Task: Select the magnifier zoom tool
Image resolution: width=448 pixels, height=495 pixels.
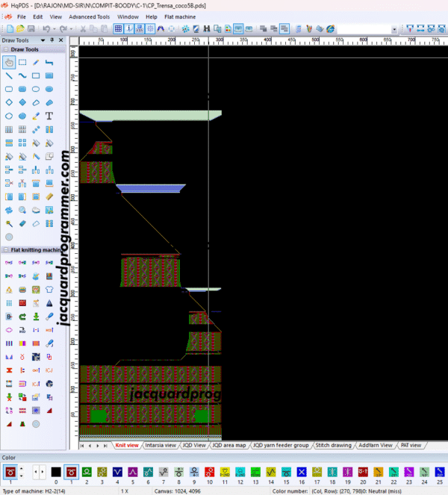Action: [22, 210]
